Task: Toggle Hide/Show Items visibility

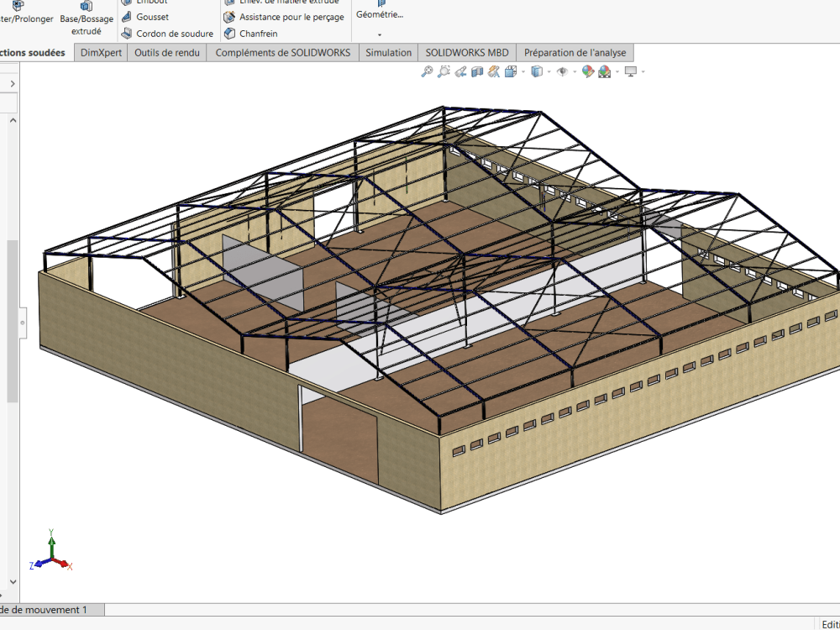Action: [563, 71]
